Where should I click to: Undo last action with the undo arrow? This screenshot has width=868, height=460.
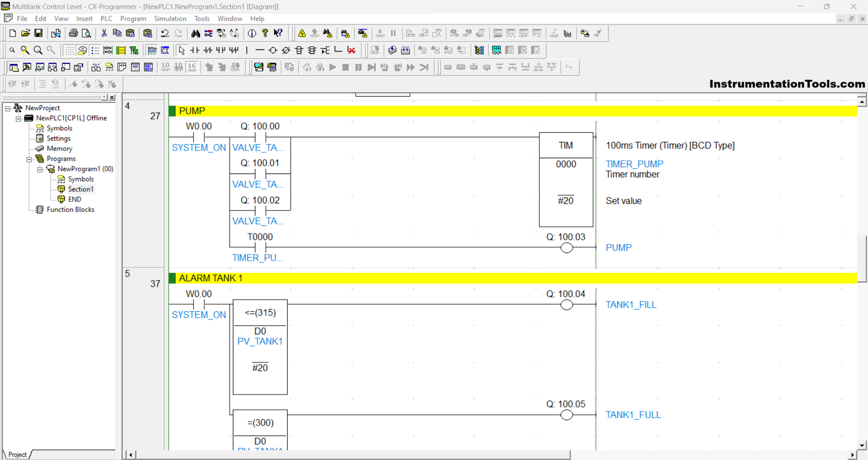(x=165, y=33)
